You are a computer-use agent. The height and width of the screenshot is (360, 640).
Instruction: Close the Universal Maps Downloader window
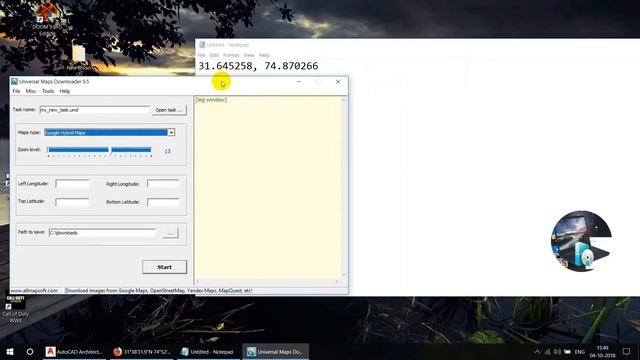(x=338, y=82)
